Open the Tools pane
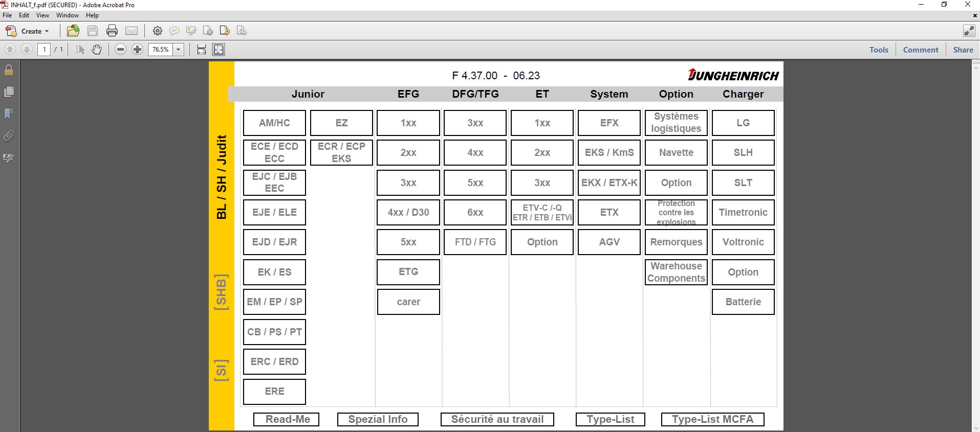The image size is (980, 432). (879, 50)
